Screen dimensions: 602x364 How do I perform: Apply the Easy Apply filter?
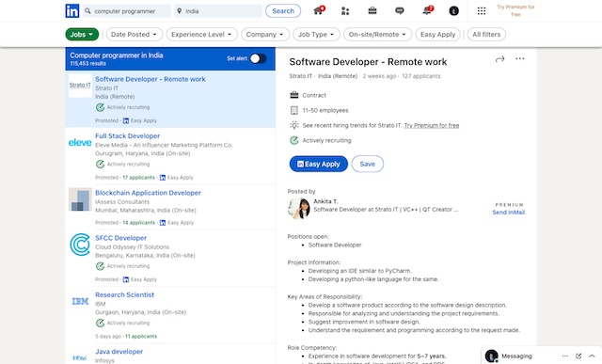click(x=437, y=34)
